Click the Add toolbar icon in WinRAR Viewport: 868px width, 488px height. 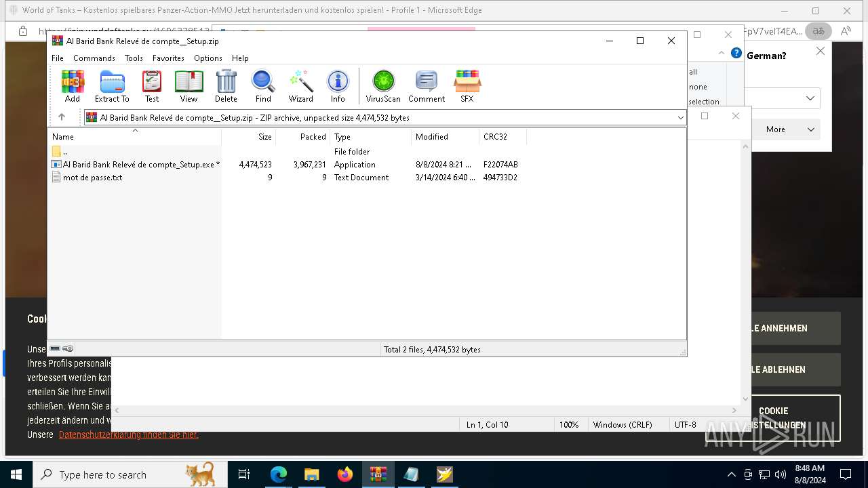[x=73, y=86]
